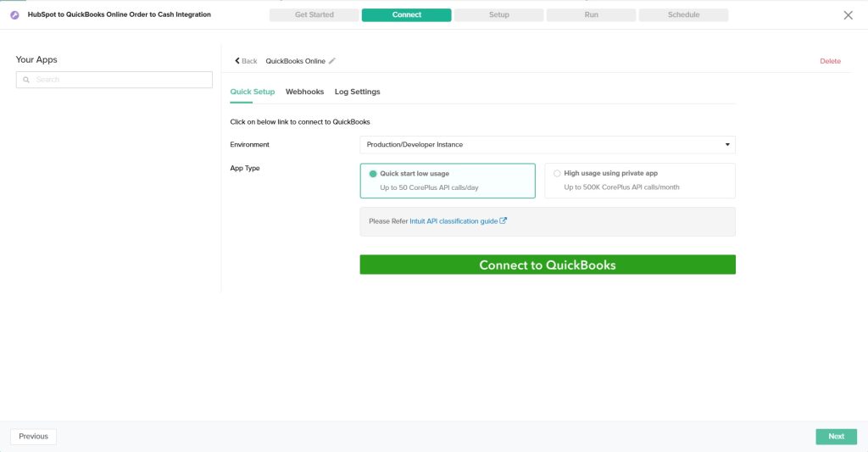The image size is (868, 452).
Task: Click the purple integration logo icon
Action: 15,15
